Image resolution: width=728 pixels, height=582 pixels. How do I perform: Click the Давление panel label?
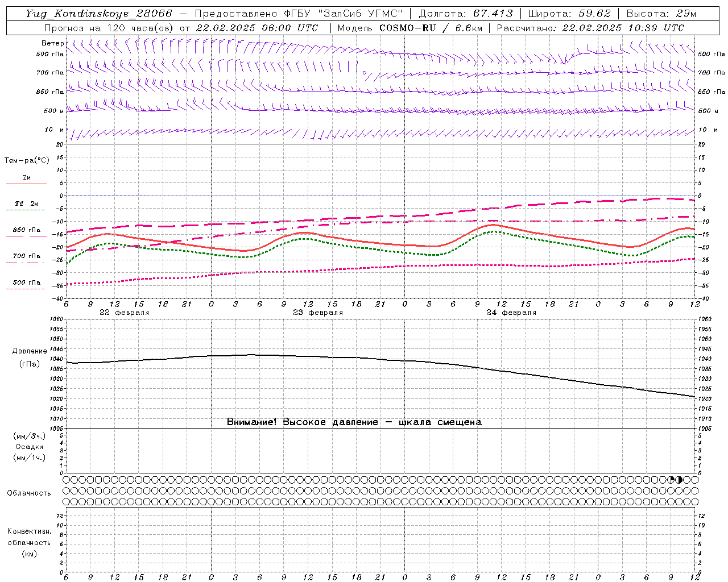[x=28, y=351]
